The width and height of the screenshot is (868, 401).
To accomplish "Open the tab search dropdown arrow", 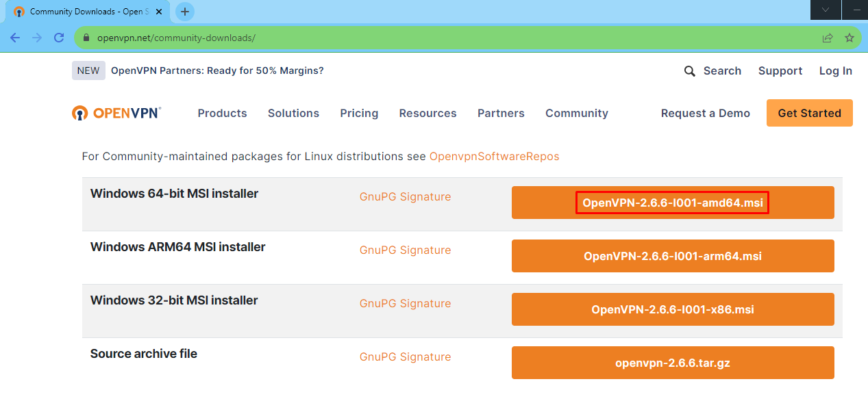I will click(826, 10).
